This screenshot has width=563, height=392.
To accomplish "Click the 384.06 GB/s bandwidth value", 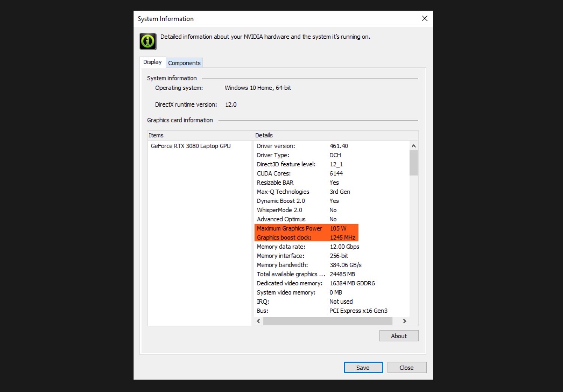I will click(x=346, y=265).
